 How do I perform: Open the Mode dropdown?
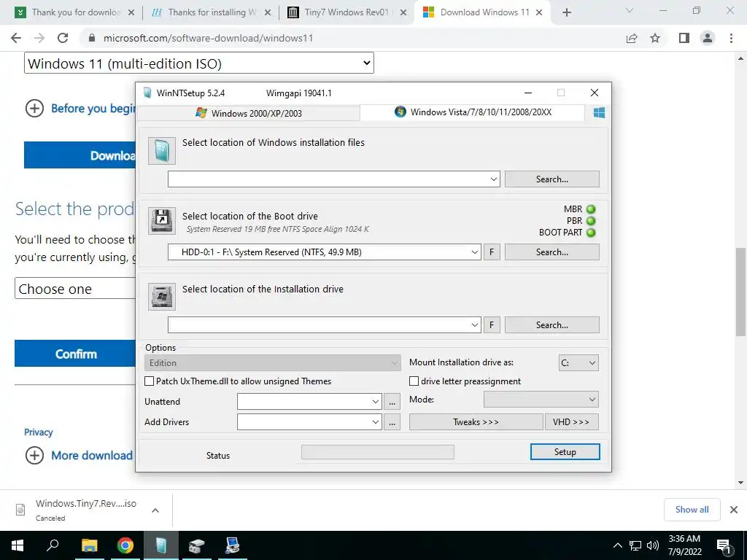[x=541, y=400]
